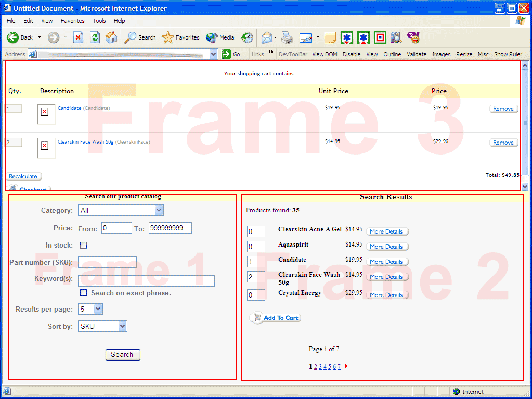The image size is (532, 399).
Task: Check Search on exact phrase
Action: pos(84,293)
